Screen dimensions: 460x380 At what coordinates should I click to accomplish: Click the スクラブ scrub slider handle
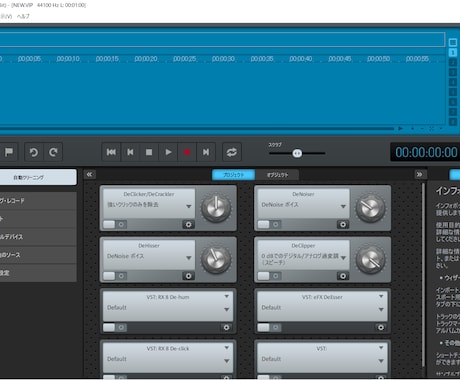tap(297, 153)
